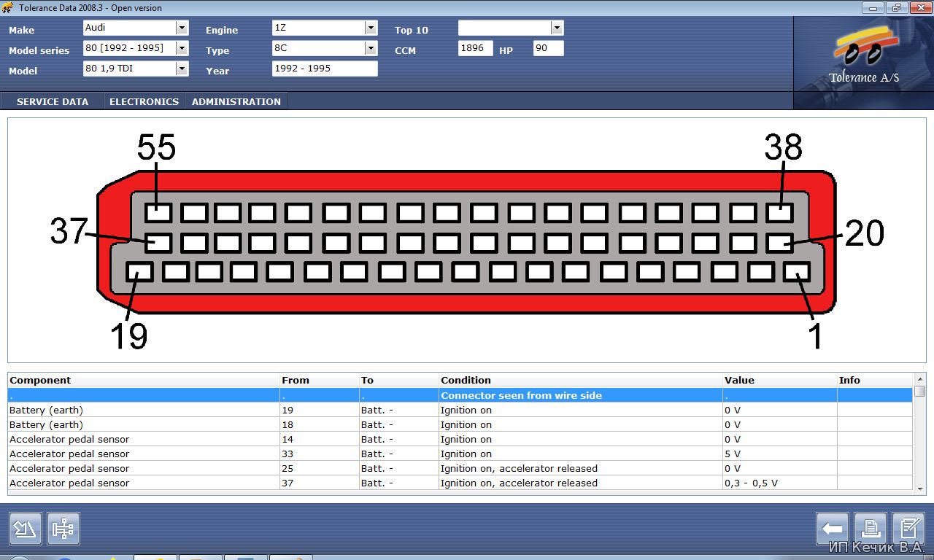Open the ADMINISTRATION menu
Image resolution: width=934 pixels, height=560 pixels.
236,101
